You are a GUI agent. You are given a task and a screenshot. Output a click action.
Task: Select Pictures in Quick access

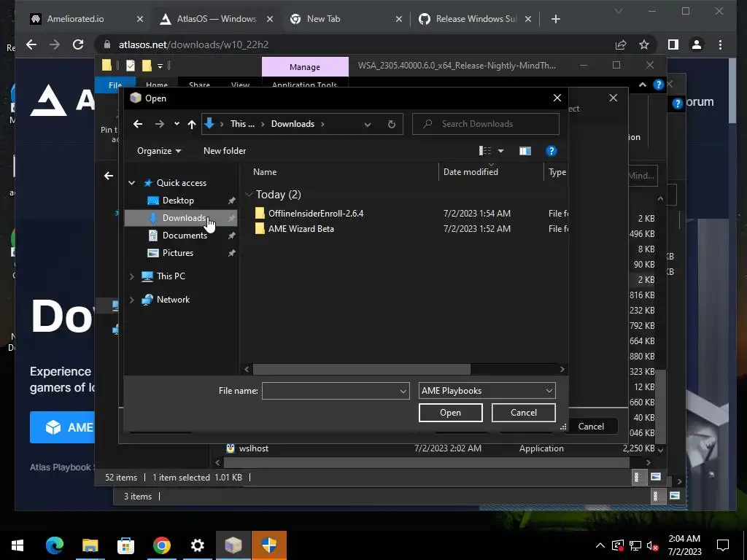[177, 253]
